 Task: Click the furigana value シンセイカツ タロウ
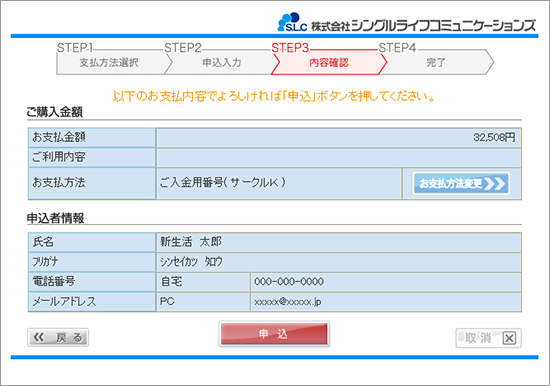coord(191,262)
